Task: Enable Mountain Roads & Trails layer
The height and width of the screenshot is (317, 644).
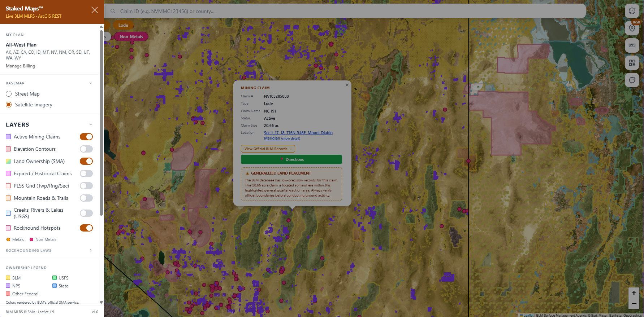Action: pyautogui.click(x=86, y=198)
